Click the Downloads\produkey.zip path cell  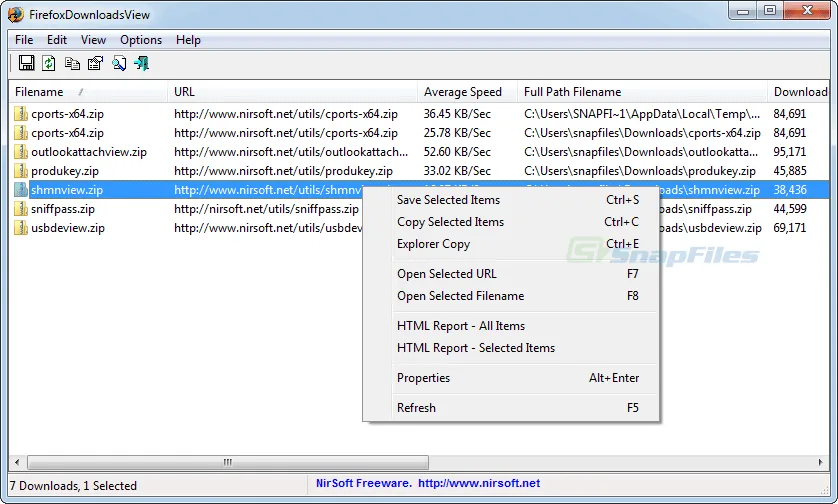(640, 171)
